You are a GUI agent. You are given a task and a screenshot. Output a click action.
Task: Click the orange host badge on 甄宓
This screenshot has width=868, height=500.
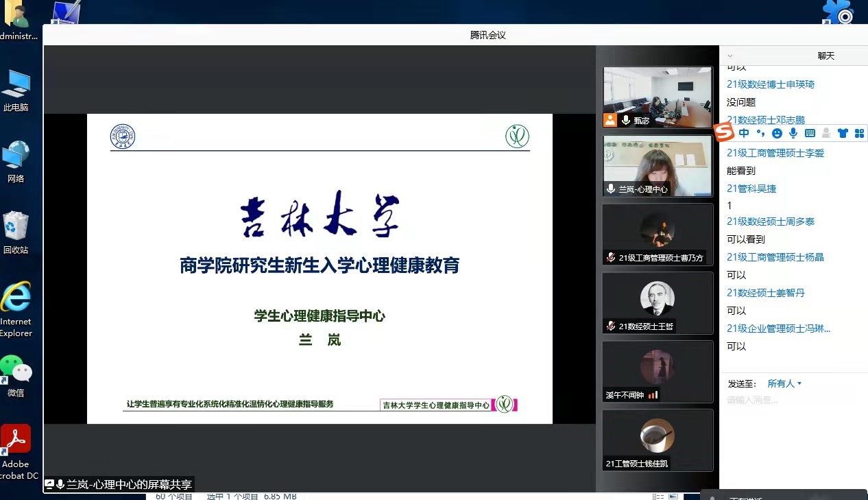610,120
